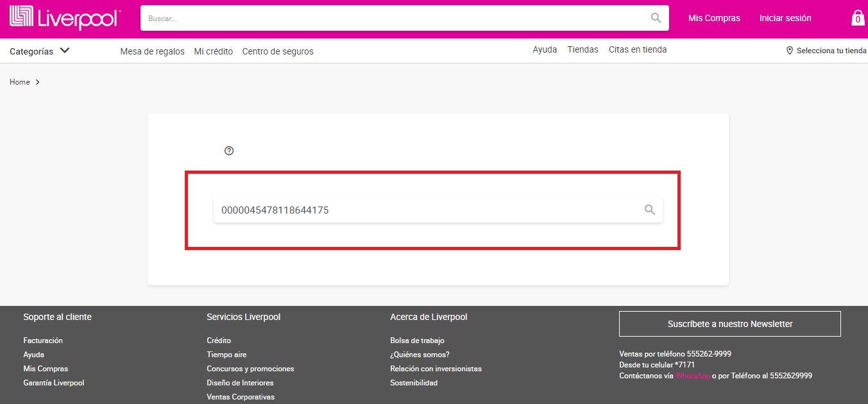
Task: Click the magnifier icon in top search bar
Action: click(656, 18)
